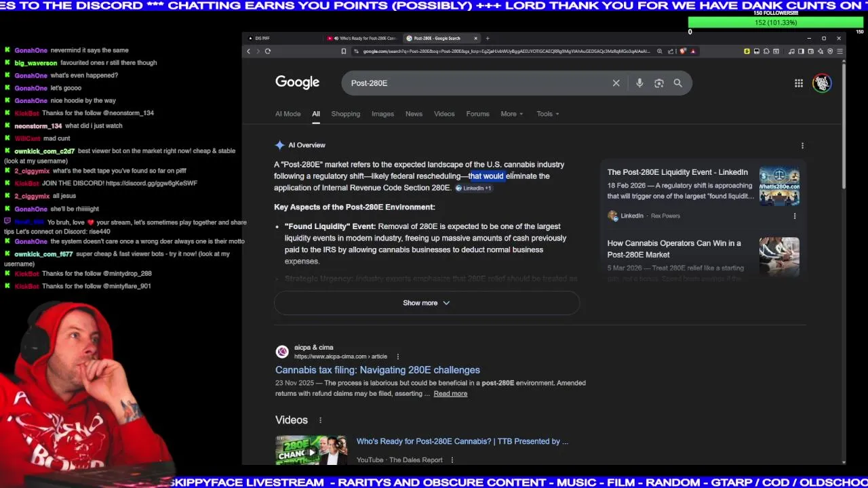Select the All search tab

[316, 114]
